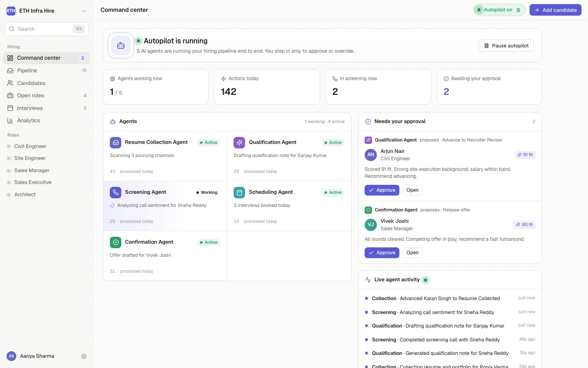The height and width of the screenshot is (368, 588).
Task: Click the 91 fit score badge
Action: [525, 155]
